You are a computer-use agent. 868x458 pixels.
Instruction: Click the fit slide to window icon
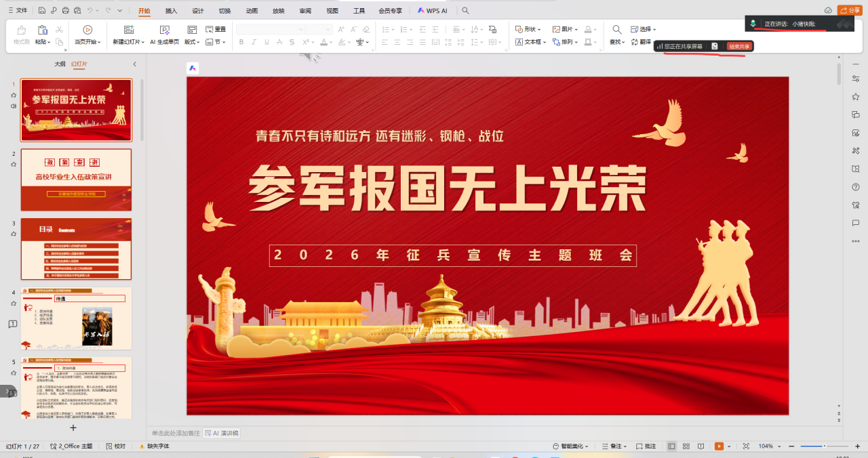[x=746, y=446]
